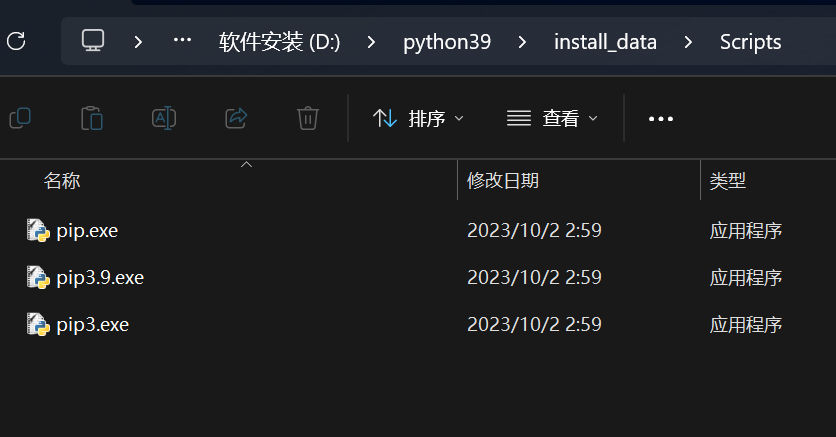Viewport: 836px width, 437px height.
Task: Click the This PC monitor icon
Action: pyautogui.click(x=93, y=41)
